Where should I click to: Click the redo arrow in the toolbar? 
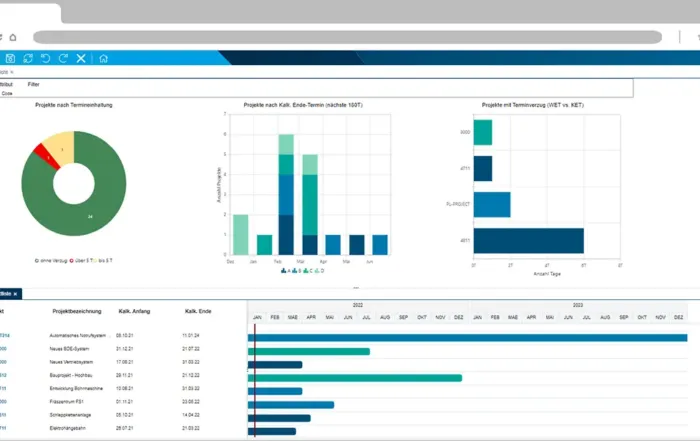[x=63, y=58]
